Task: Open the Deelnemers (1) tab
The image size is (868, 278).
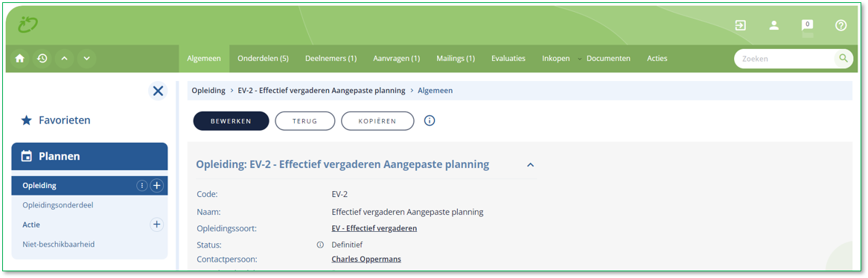Action: [x=331, y=59]
